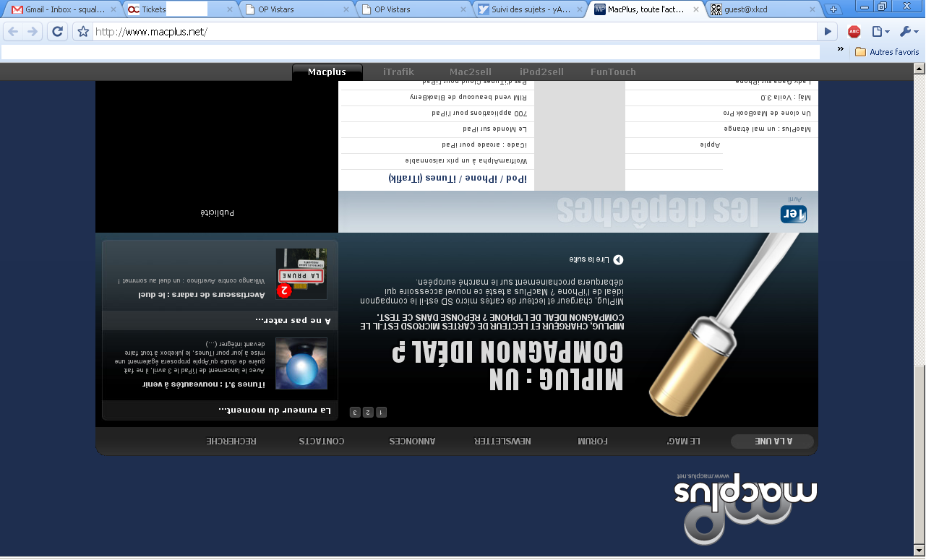This screenshot has height=560, width=926.
Task: Bookmark this page with the star icon
Action: [x=83, y=32]
